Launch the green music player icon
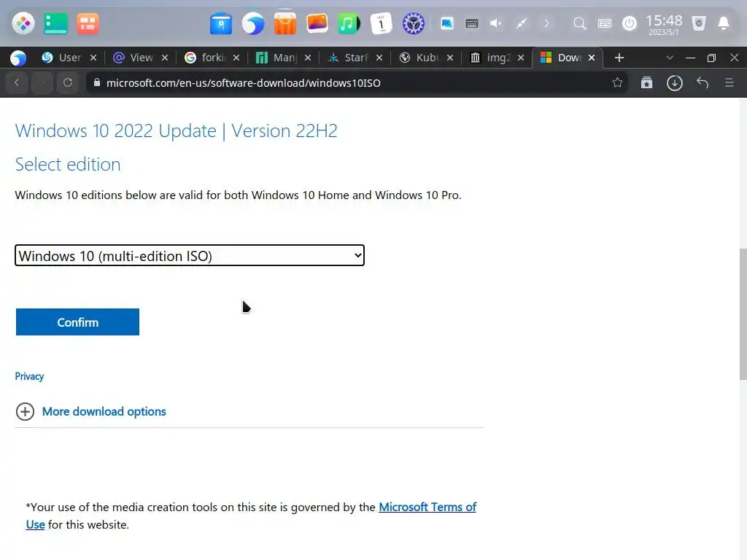747x560 pixels. (349, 23)
